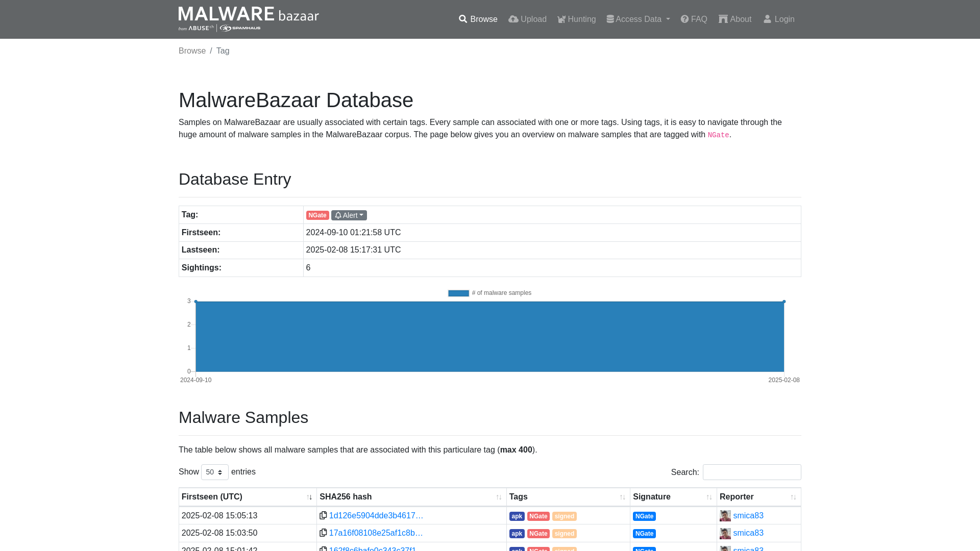The image size is (980, 551).
Task: Select Lastseen value 2025-02-08 15:17:31 UTC
Action: [353, 250]
